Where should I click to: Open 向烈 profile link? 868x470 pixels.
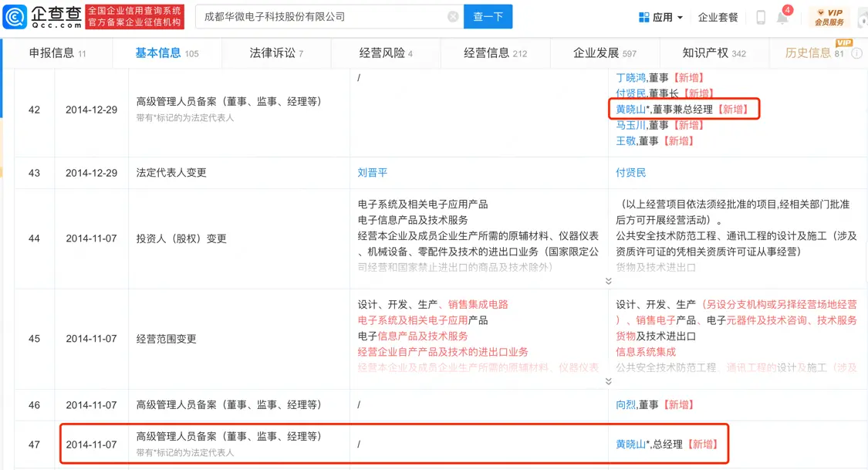[626, 404]
